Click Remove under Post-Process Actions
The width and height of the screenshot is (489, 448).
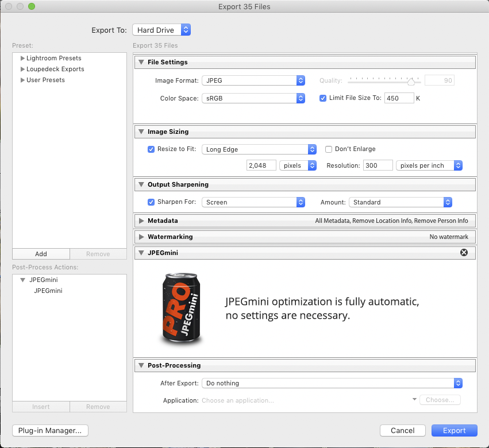98,407
